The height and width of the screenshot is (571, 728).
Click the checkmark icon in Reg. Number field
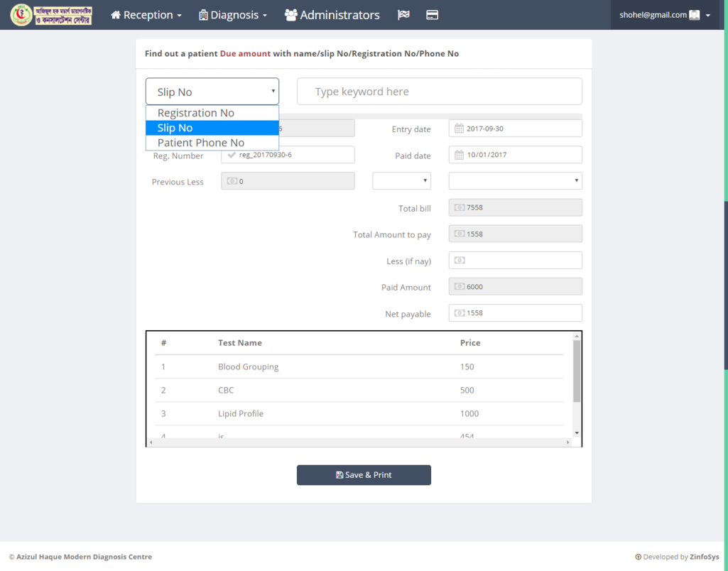click(232, 155)
